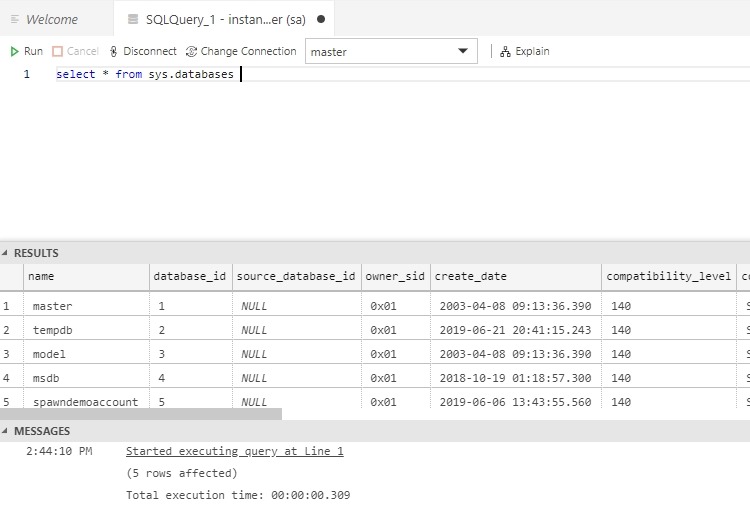The width and height of the screenshot is (750, 517).
Task: Click in the query editor on line 1
Action: click(400, 74)
